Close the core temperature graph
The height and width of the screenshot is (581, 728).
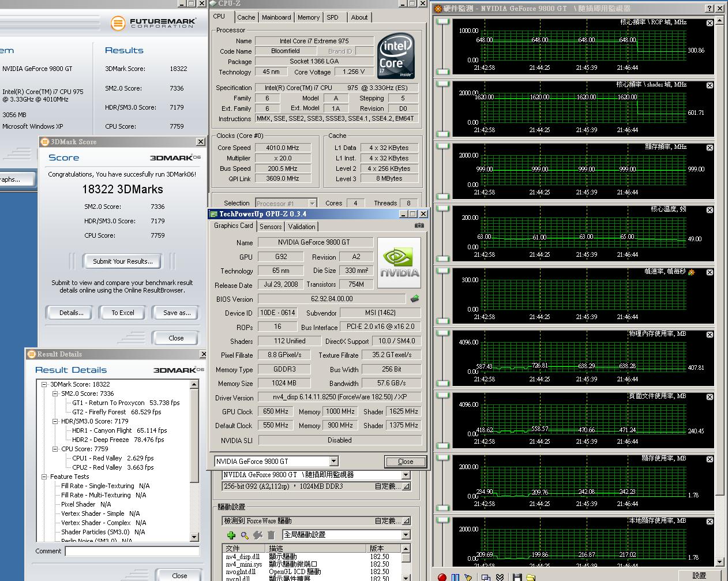[710, 210]
